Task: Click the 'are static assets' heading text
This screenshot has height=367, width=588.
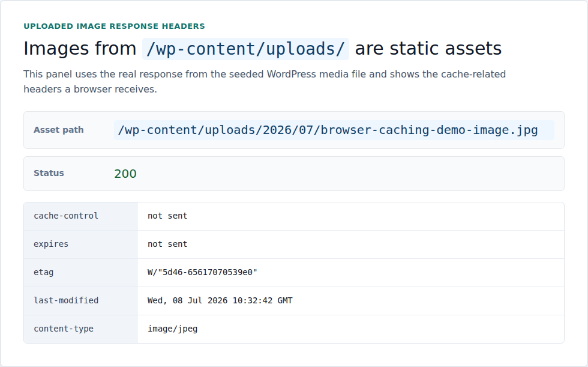Action: (428, 49)
